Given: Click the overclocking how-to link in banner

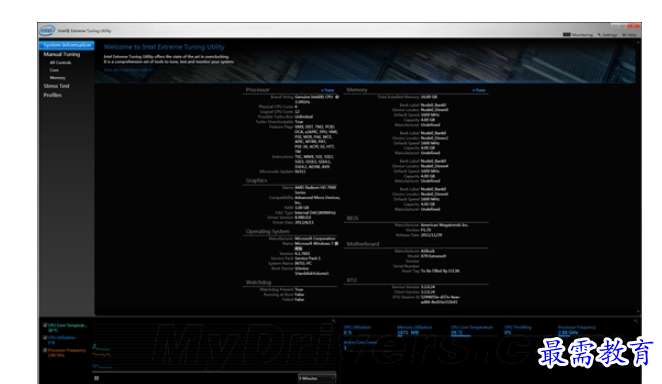Looking at the screenshot, I should coord(128,70).
